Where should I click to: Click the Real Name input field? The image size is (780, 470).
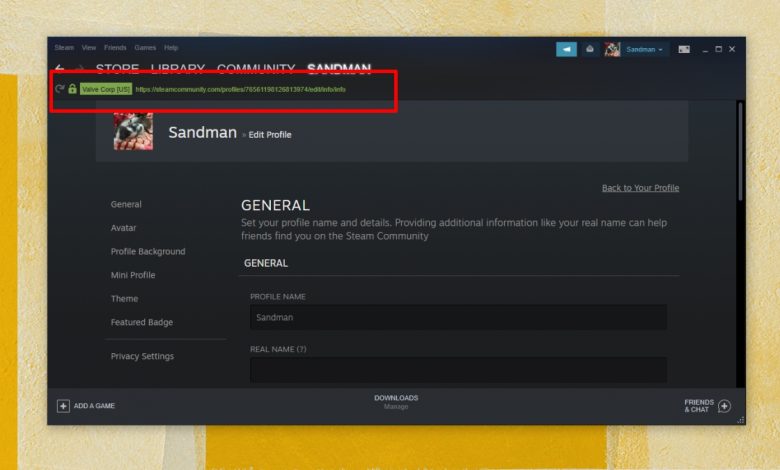(458, 370)
